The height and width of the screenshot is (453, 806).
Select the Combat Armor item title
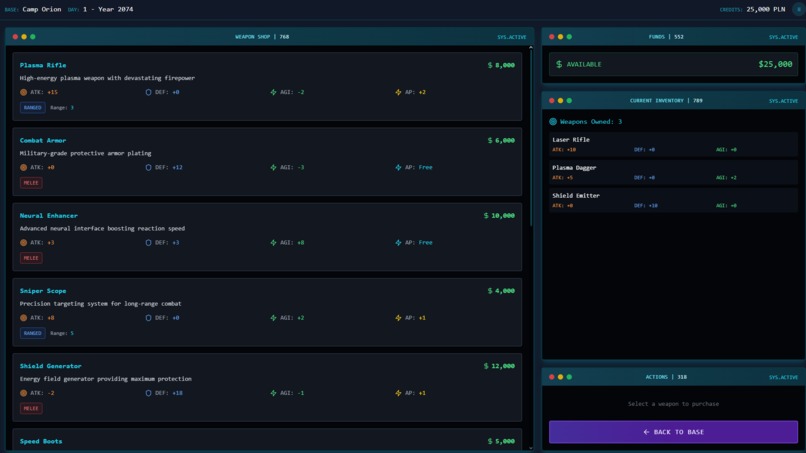pos(43,140)
